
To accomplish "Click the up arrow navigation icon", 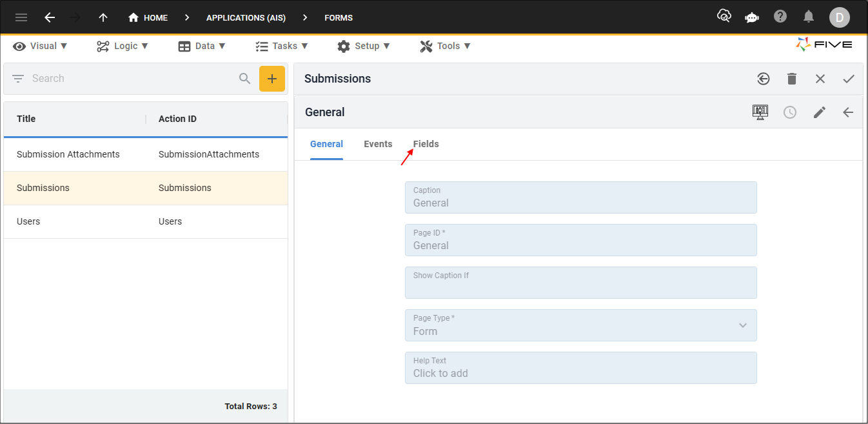I will (x=103, y=17).
